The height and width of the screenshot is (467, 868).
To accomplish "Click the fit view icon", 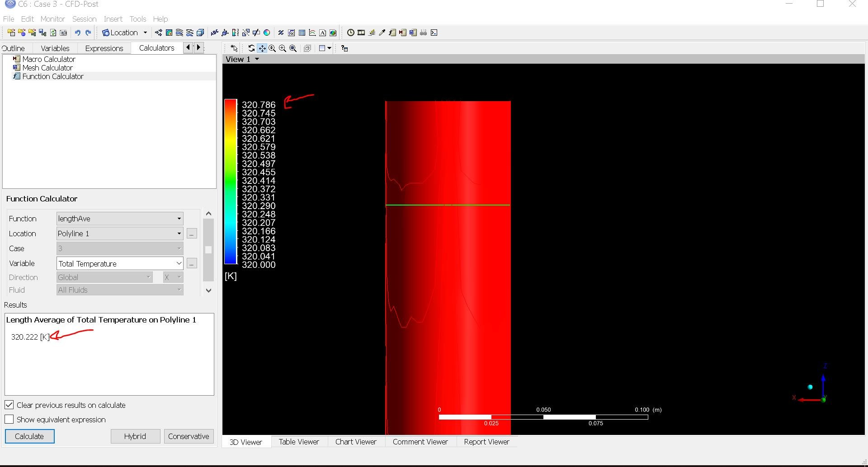I will (293, 48).
